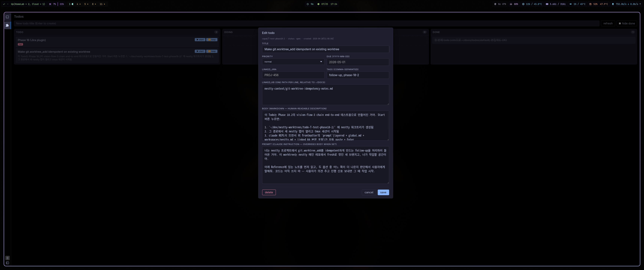Click the DONE column count badge 1
The height and width of the screenshot is (270, 644).
click(633, 32)
